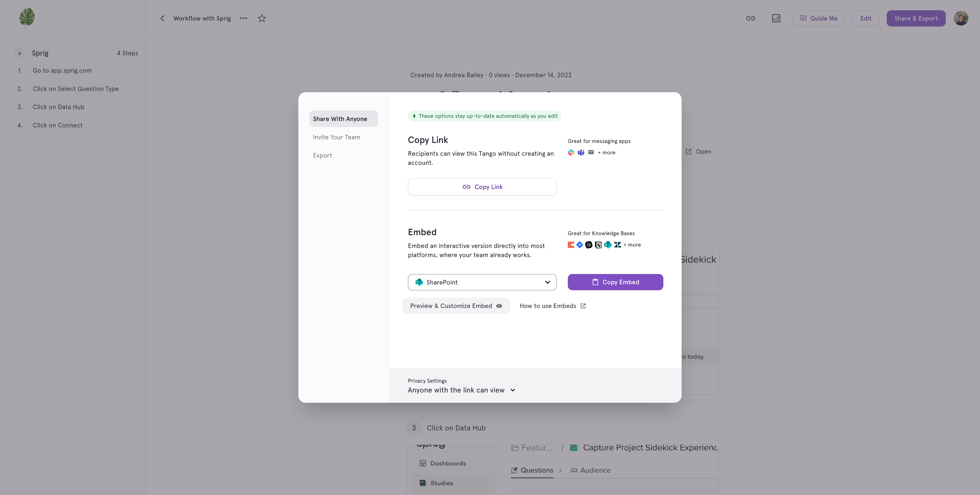This screenshot has height=495, width=980.
Task: Open Preview & Customize Embed
Action: 456,306
